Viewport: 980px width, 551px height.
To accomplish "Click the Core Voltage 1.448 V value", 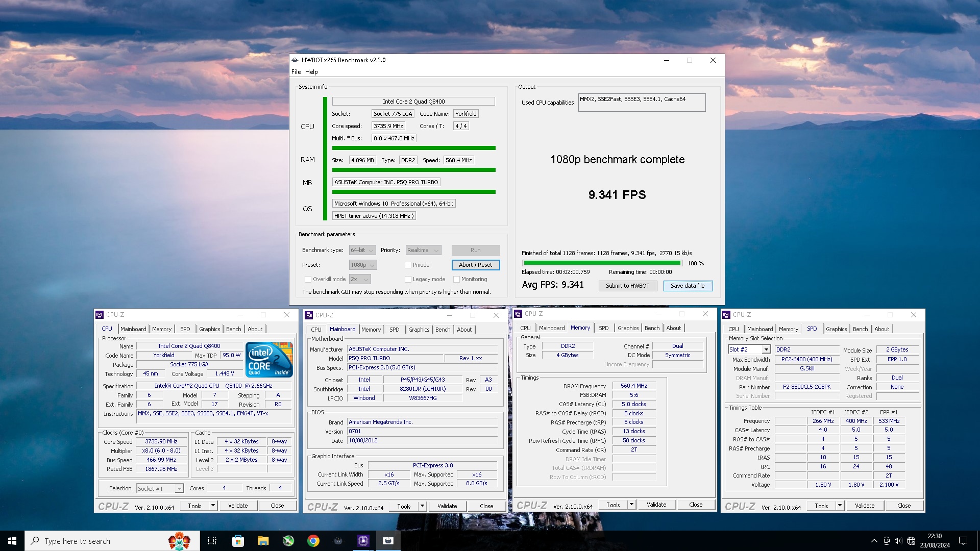I will 224,374.
